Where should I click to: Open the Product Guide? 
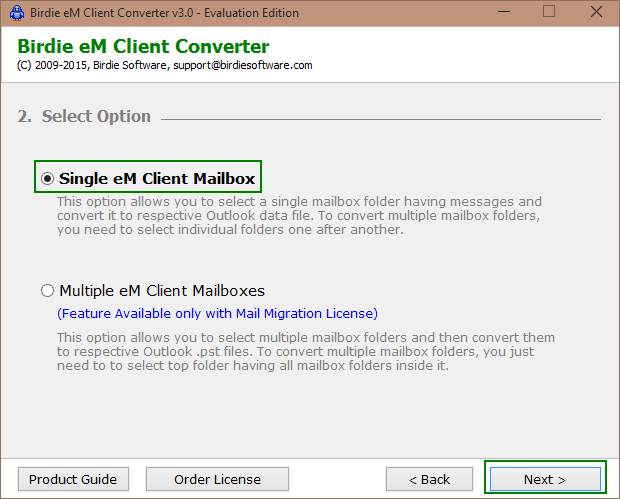tap(73, 479)
